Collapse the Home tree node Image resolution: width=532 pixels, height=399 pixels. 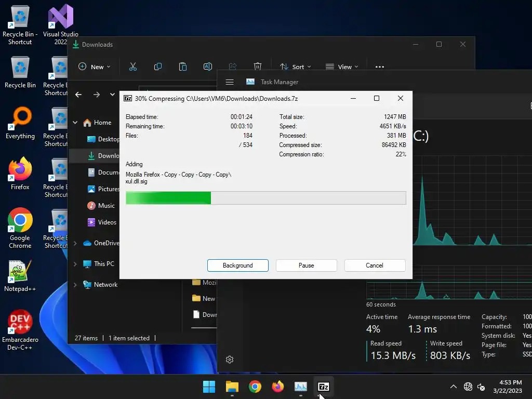pyautogui.click(x=75, y=123)
